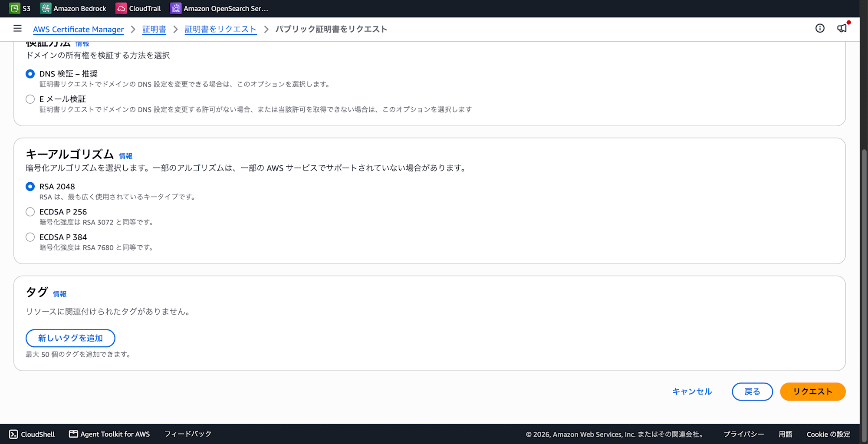868x444 pixels.
Task: Select DNS 検証 – 推奨 radio option
Action: coord(30,74)
